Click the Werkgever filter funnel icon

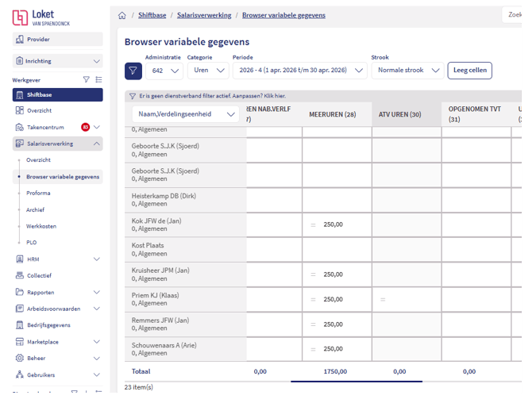click(87, 79)
